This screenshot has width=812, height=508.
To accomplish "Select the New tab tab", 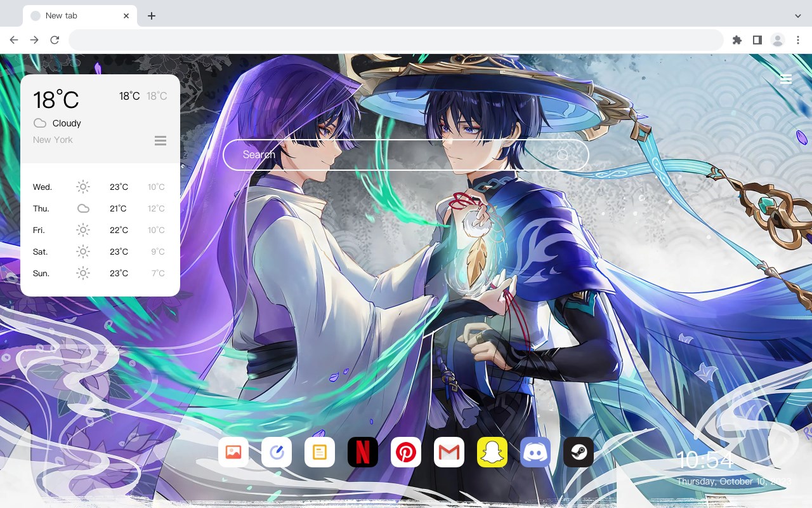I will [x=80, y=16].
